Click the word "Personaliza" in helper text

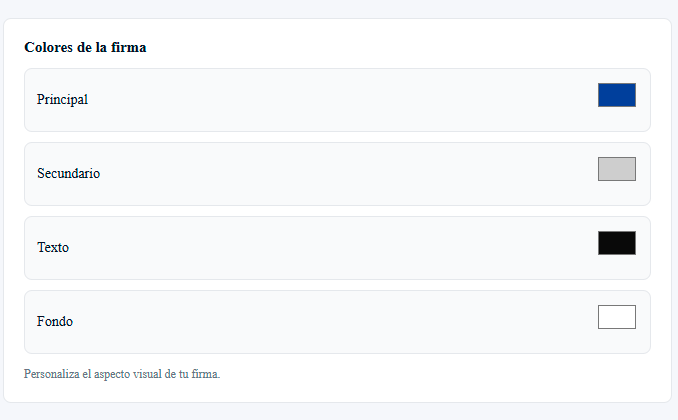(50, 374)
